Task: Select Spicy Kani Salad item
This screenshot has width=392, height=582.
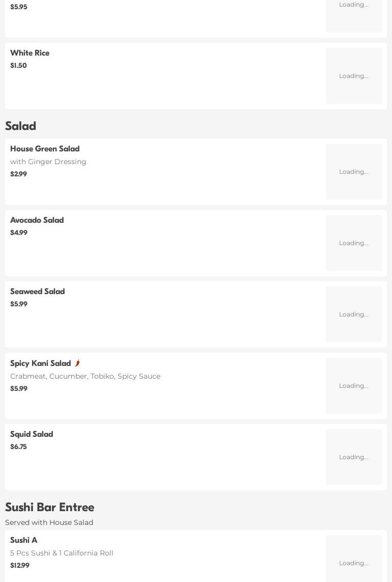Action: (40, 363)
